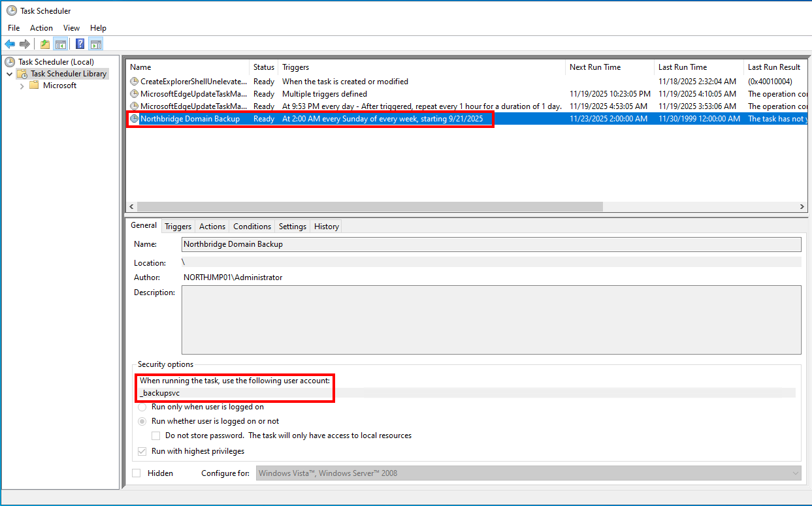812x506 pixels.
Task: Click the Forward arrow toolbar icon
Action: (x=25, y=44)
